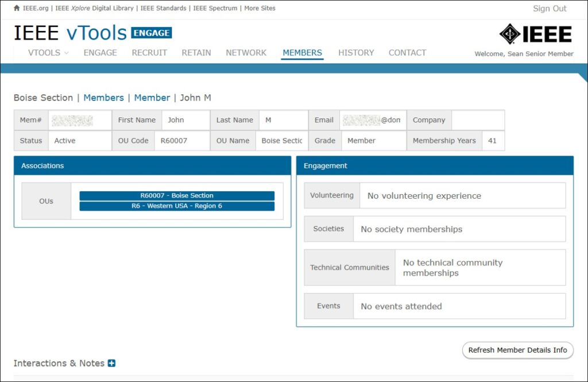Open the RECRUIT menu tab
Screen dimensions: 588x382
(x=149, y=53)
